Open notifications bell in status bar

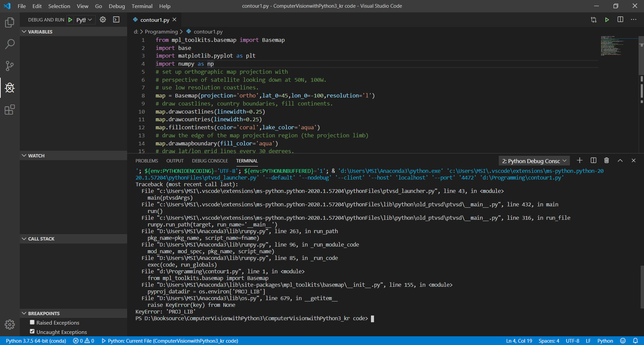635,341
